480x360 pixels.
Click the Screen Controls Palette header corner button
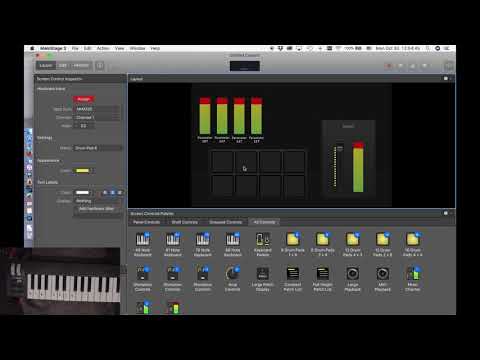[x=446, y=213]
